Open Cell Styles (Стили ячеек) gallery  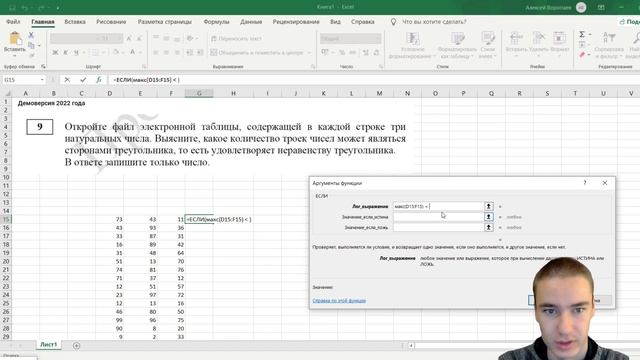(x=487, y=45)
